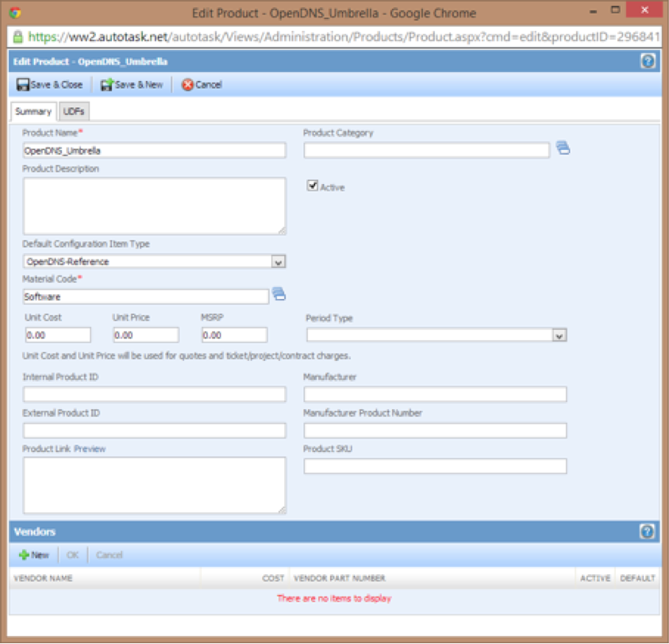Click into Product Link textarea
This screenshot has height=644, width=669.
[155, 485]
